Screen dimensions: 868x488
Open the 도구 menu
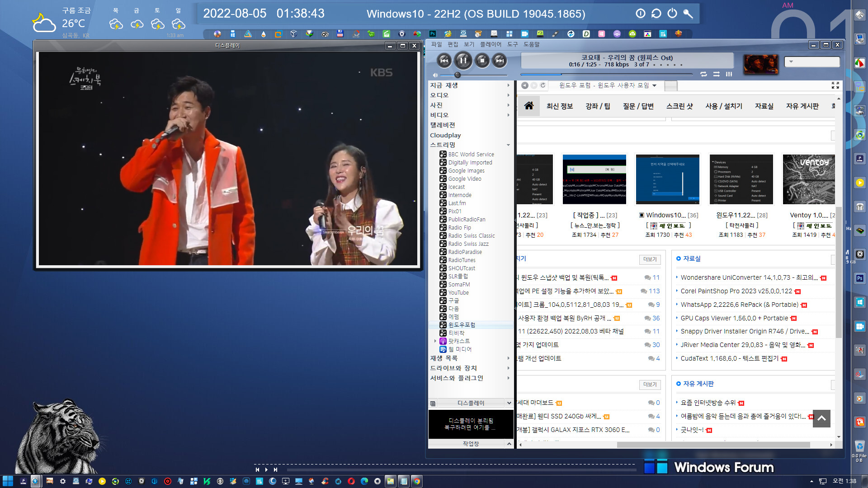512,44
